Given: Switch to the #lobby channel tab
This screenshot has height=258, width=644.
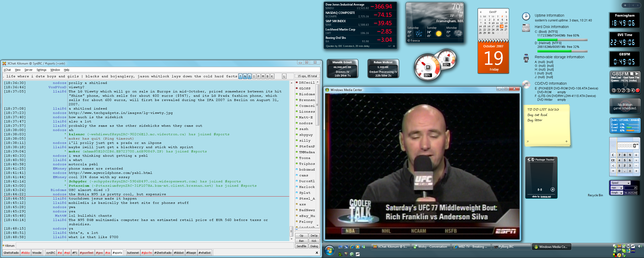Looking at the screenshot, I should click(x=25, y=253).
